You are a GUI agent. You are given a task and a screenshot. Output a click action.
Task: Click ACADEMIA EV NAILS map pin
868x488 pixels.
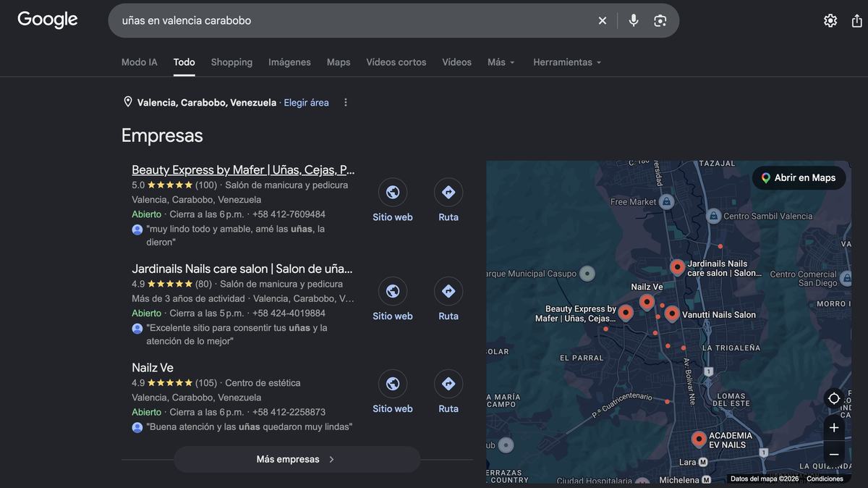click(x=699, y=439)
